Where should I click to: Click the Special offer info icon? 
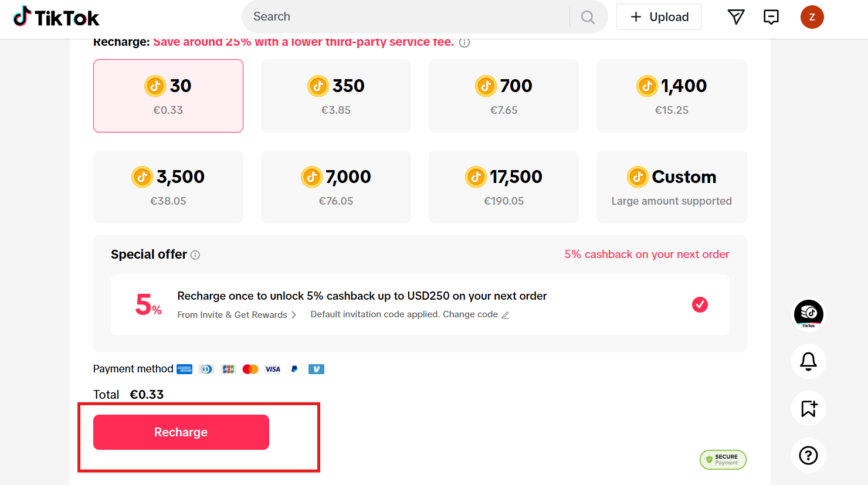tap(195, 255)
